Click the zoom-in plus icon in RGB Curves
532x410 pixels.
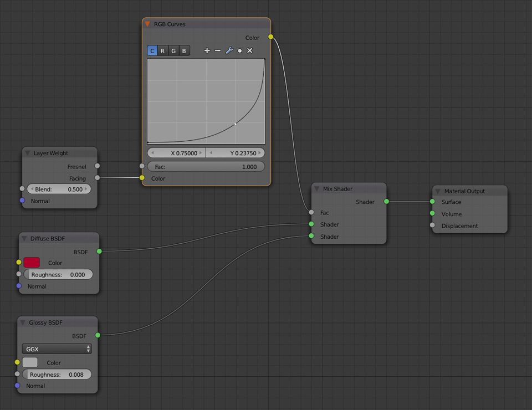tap(207, 50)
